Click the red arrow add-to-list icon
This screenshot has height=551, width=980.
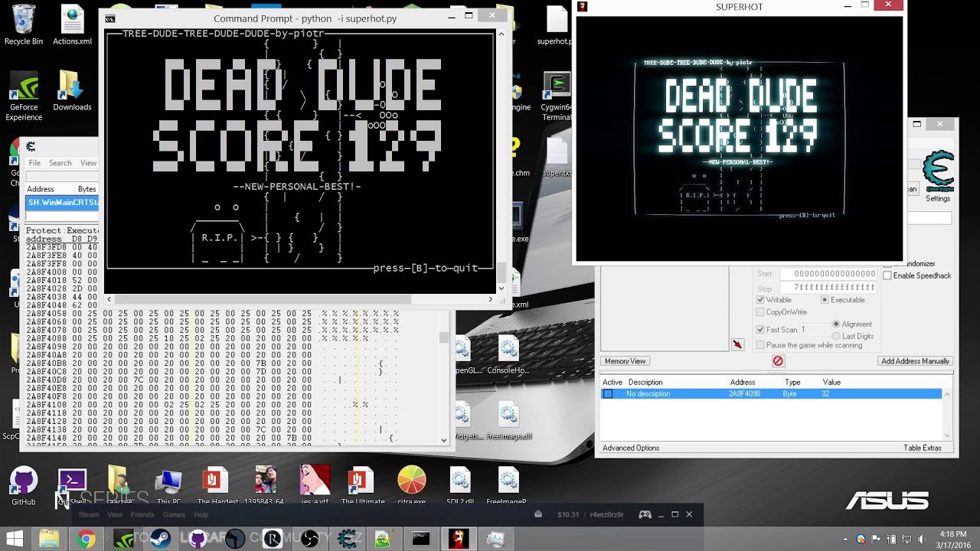(x=737, y=344)
